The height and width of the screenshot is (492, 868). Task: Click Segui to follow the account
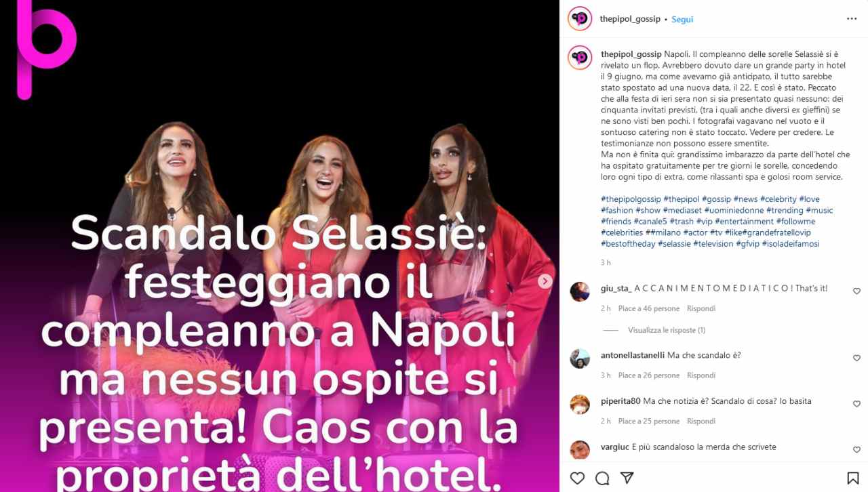(x=682, y=20)
